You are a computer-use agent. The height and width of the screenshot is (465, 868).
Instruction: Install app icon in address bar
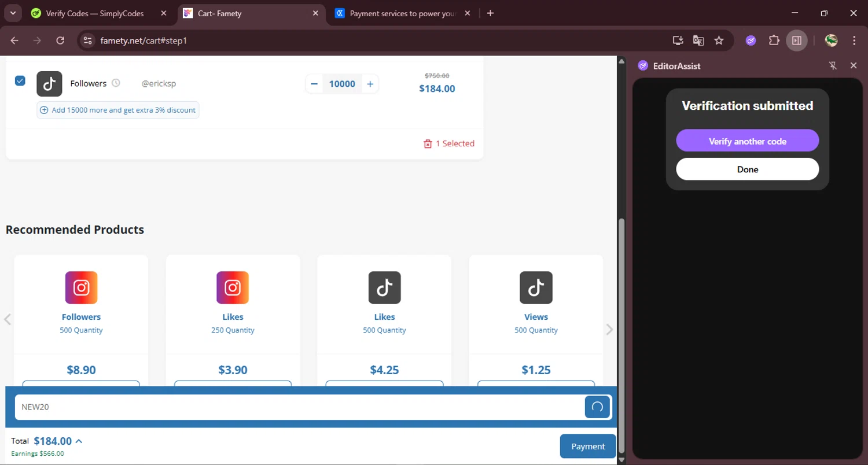point(678,40)
